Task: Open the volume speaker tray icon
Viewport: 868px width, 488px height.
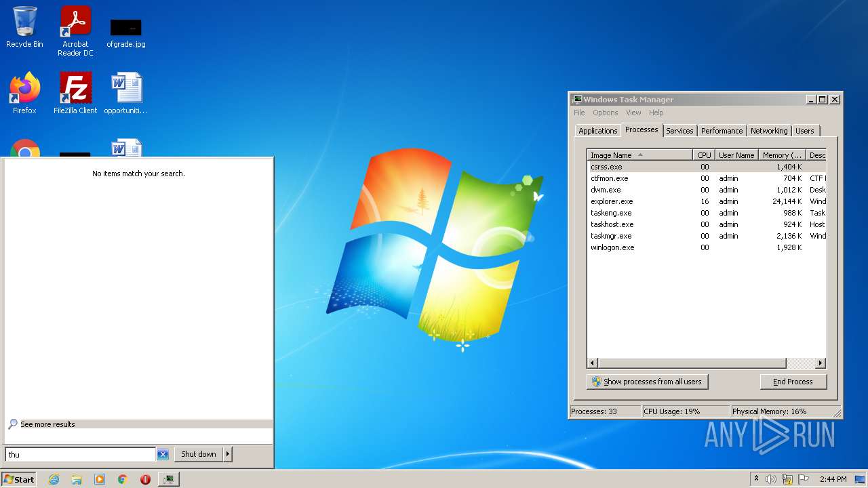Action: pos(771,479)
